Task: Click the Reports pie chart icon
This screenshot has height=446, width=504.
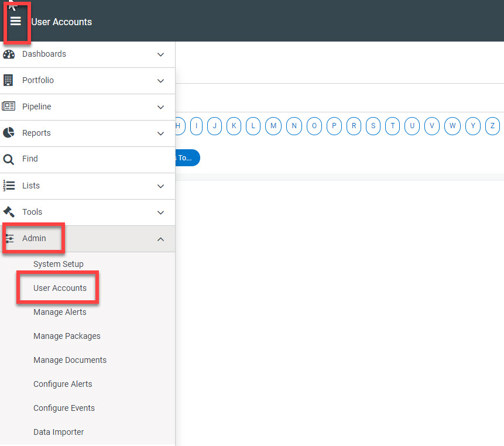Action: point(9,133)
